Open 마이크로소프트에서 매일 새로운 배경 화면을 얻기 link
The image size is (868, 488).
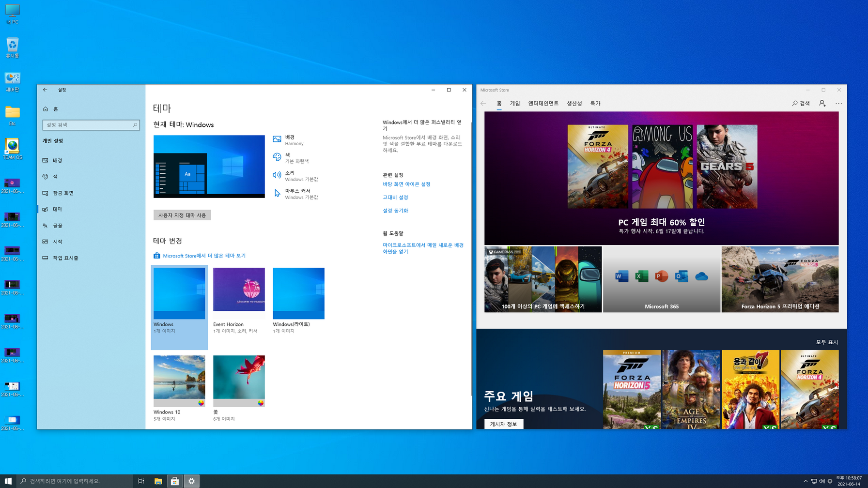[x=423, y=248]
